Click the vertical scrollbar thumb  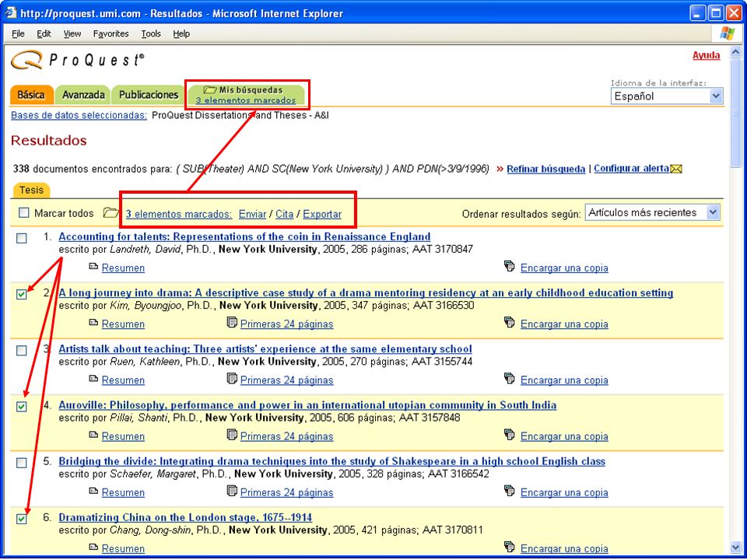(x=735, y=113)
